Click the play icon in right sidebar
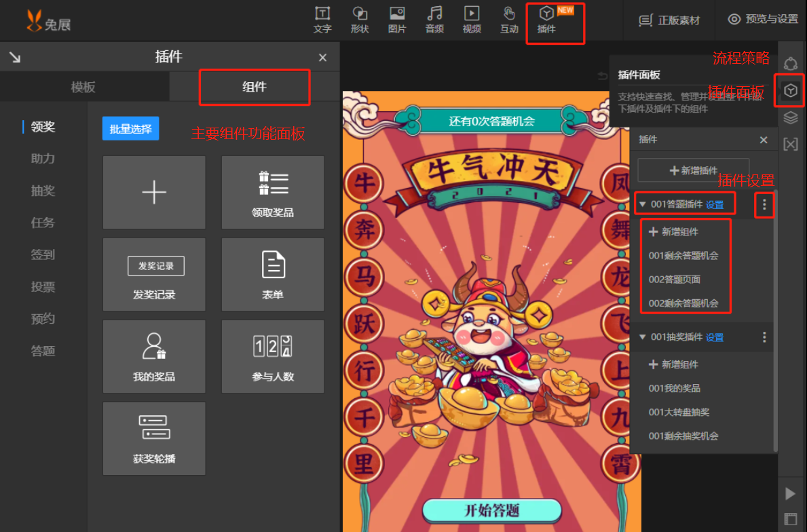 pos(791,493)
